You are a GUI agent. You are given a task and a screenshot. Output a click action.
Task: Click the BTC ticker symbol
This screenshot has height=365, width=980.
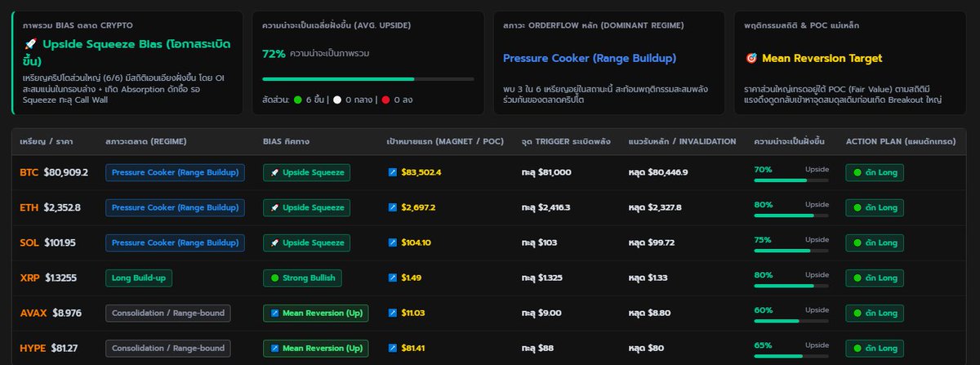click(29, 172)
